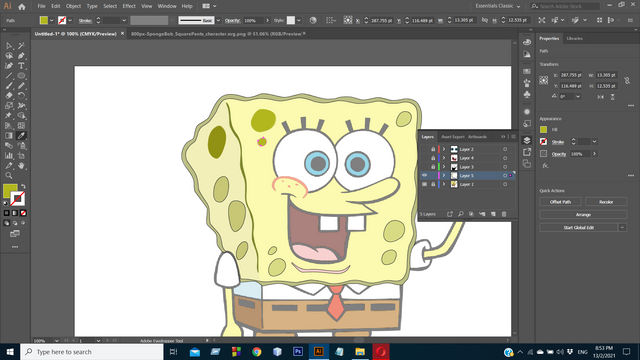Open Essentials Classic workspace dropdown
640x360 pixels.
[x=498, y=6]
